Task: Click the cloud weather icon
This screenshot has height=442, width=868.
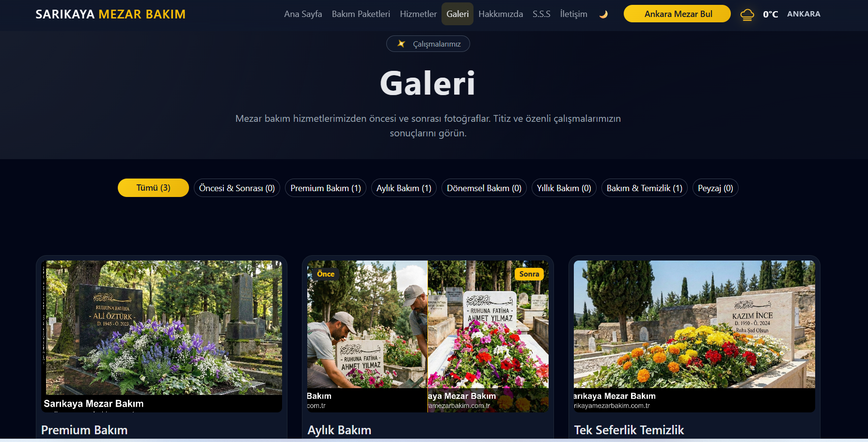Action: coord(747,15)
